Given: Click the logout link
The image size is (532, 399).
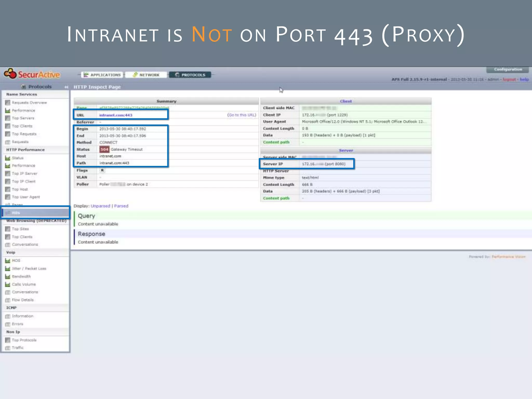Looking at the screenshot, I should [509, 79].
